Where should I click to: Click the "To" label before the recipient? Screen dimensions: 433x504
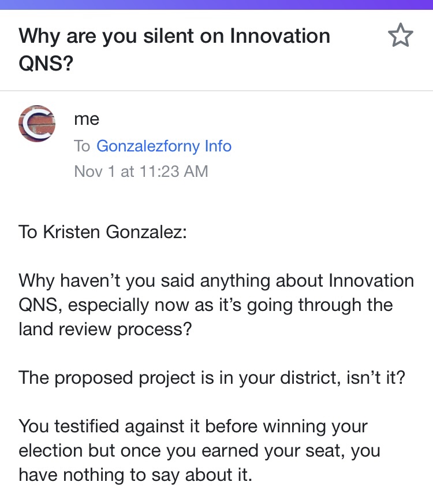click(x=82, y=146)
